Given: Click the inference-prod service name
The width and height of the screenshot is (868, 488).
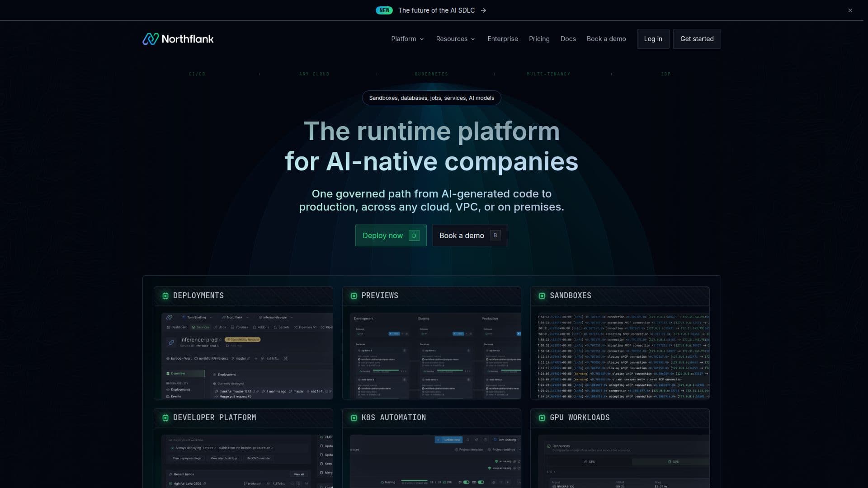Looking at the screenshot, I should [x=199, y=340].
